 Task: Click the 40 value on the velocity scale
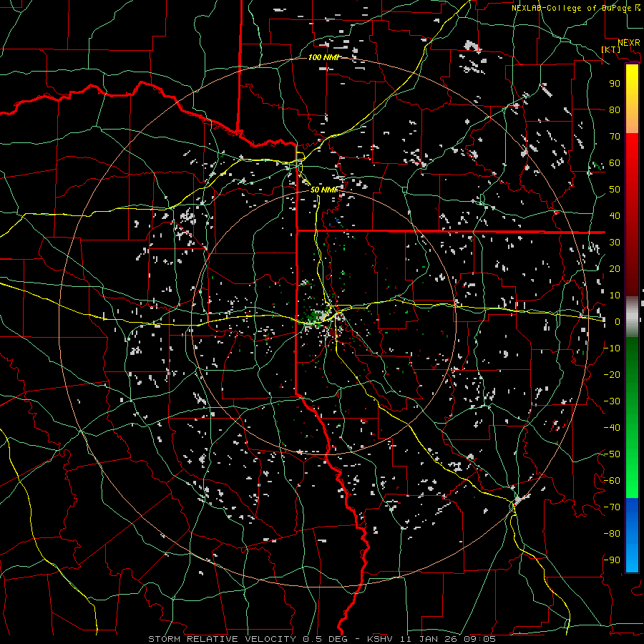coord(615,216)
